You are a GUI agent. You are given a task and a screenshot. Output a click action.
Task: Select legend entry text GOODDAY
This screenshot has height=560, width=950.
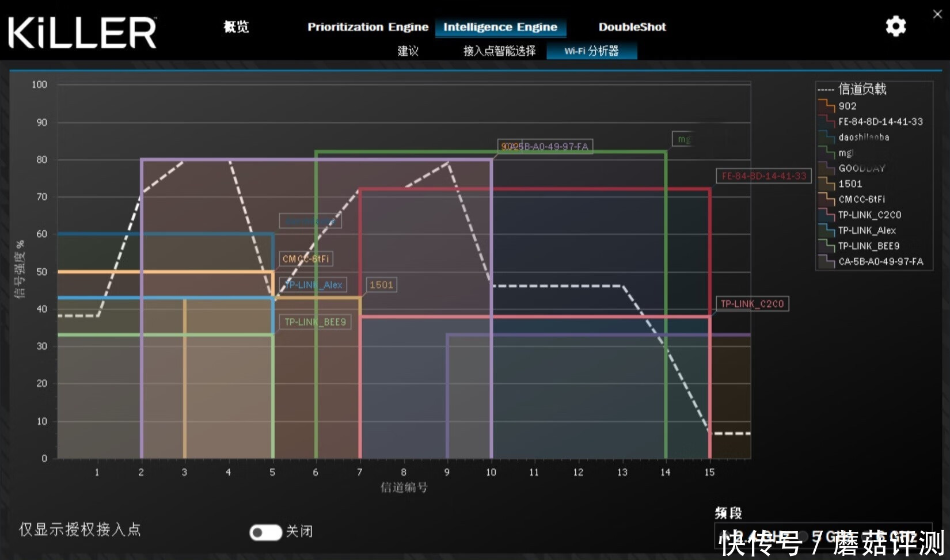coord(861,168)
